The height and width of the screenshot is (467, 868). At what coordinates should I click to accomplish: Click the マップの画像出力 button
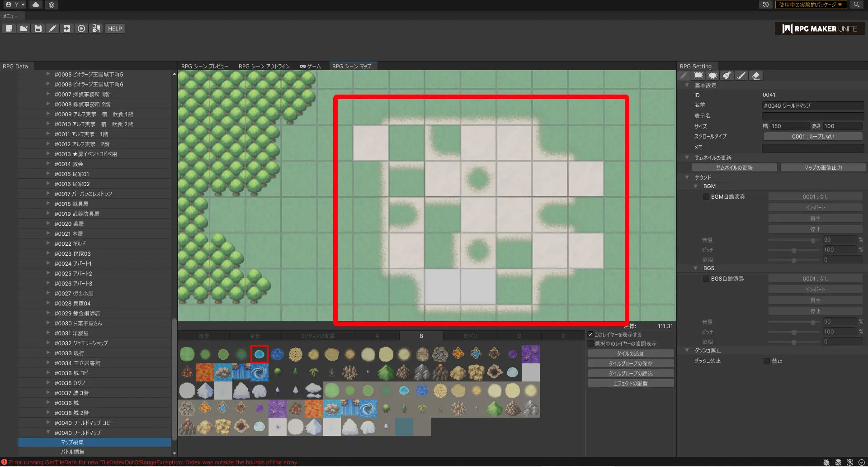tap(823, 168)
